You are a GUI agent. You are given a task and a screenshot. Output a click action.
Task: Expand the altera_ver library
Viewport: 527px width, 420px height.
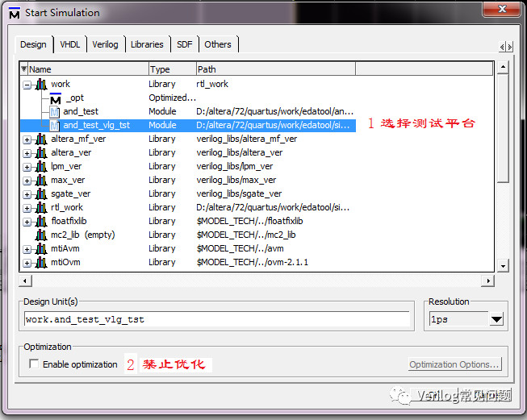[27, 154]
